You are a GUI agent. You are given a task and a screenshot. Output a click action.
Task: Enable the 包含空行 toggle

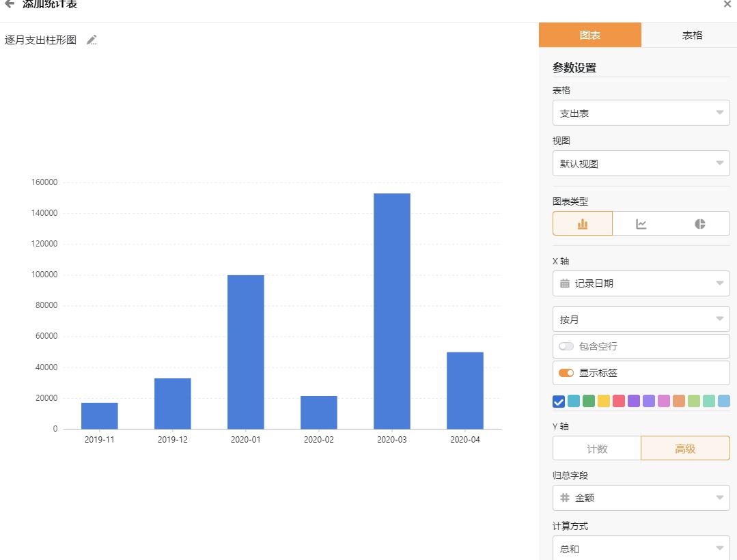(566, 346)
